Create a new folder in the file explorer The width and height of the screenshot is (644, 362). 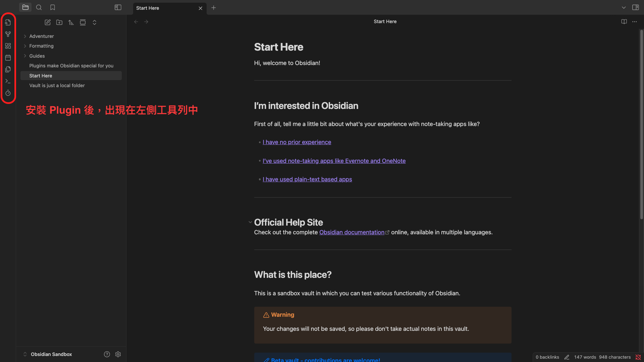tap(59, 22)
